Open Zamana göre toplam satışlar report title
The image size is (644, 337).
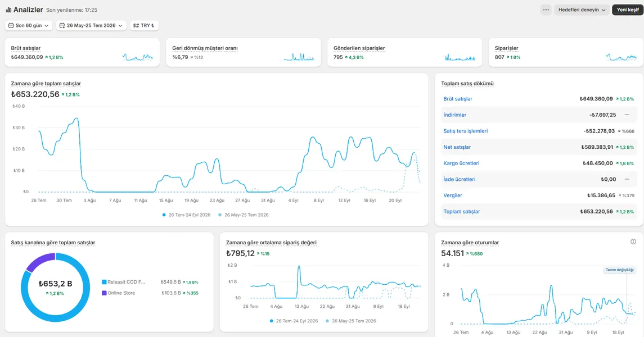(46, 83)
